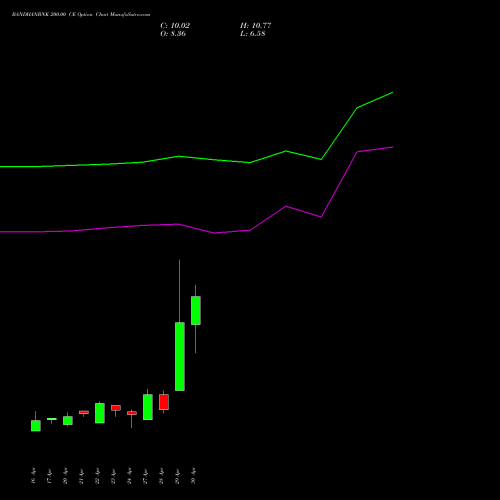Select the 17 Apr date label
The height and width of the screenshot is (500, 500).
pyautogui.click(x=49, y=476)
